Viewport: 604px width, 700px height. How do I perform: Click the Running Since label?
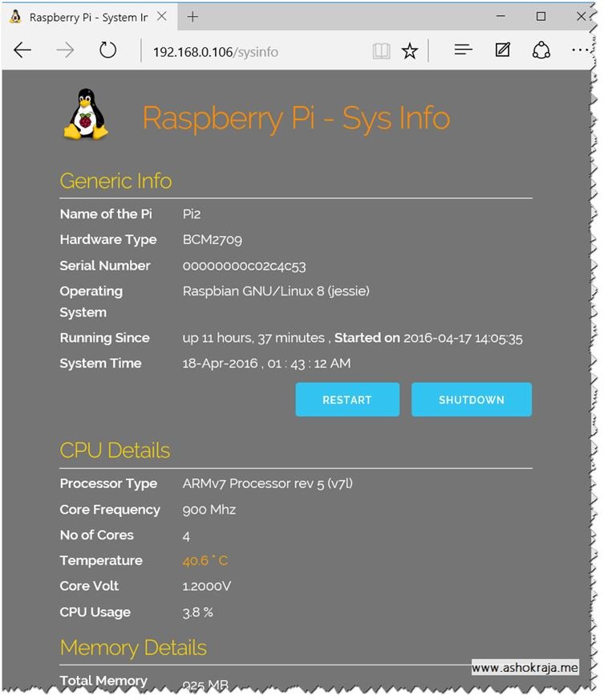[x=104, y=337]
